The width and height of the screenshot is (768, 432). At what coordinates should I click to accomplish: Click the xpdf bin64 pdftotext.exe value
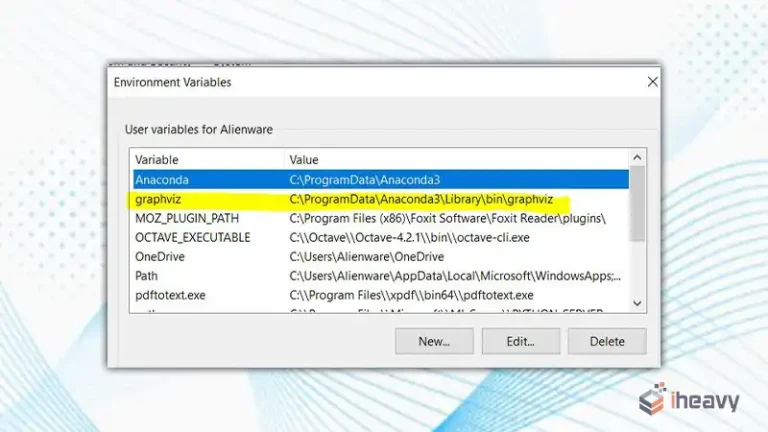click(x=411, y=295)
